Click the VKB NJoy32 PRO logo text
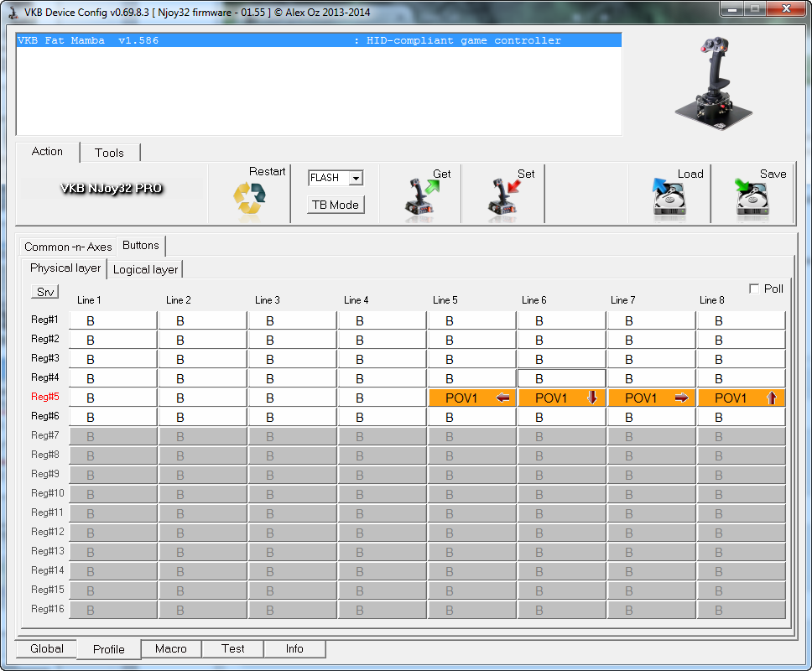 click(x=112, y=189)
